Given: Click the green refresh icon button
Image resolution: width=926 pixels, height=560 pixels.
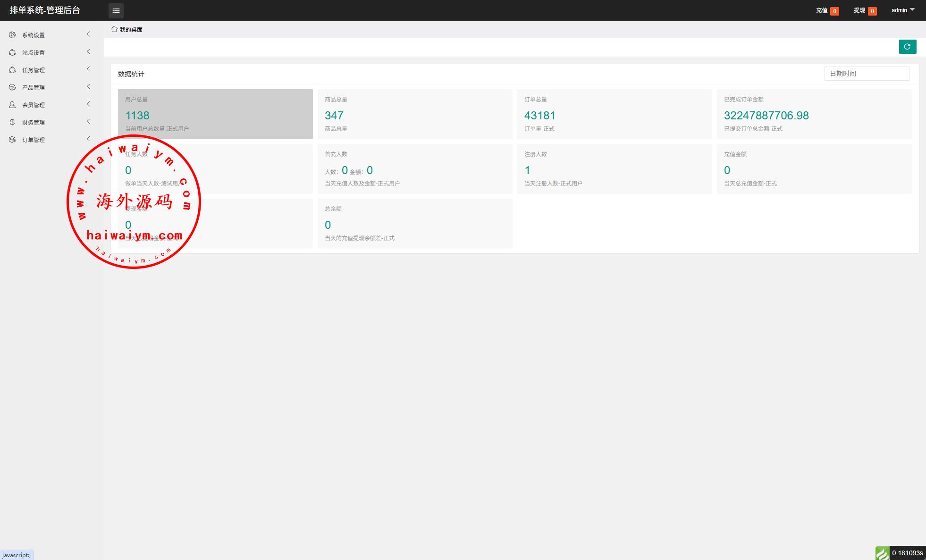Looking at the screenshot, I should [907, 47].
